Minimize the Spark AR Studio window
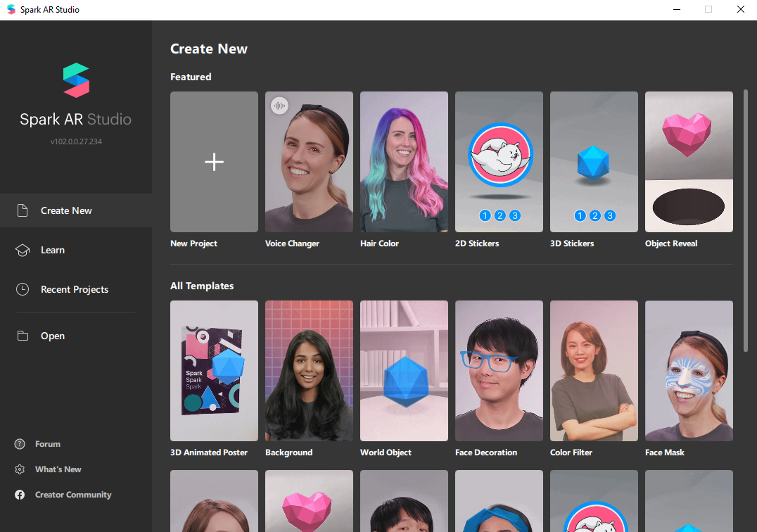Screen dimensions: 757x532 coord(677,10)
